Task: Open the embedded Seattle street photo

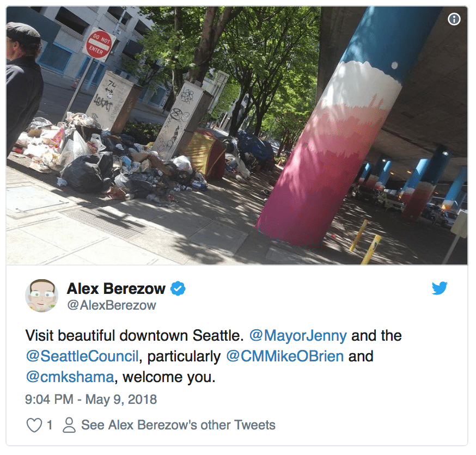Action: pyautogui.click(x=237, y=136)
